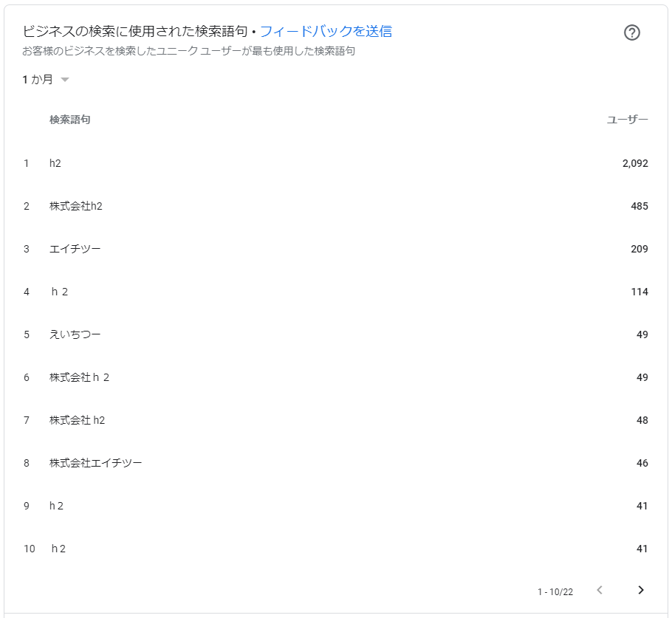Click the user count 2,092
The image size is (672, 618).
click(x=635, y=163)
